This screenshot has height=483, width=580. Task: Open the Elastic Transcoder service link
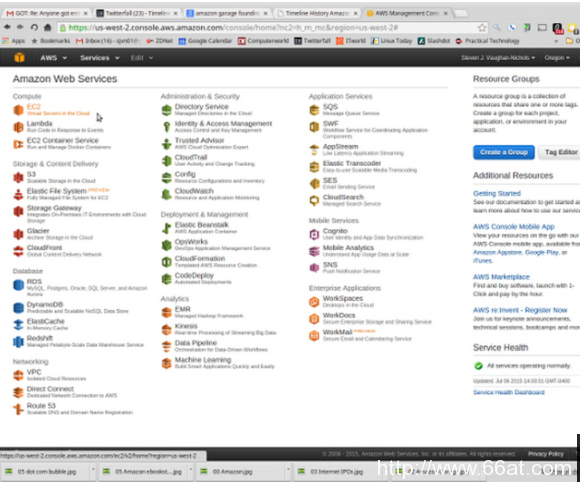(x=352, y=163)
